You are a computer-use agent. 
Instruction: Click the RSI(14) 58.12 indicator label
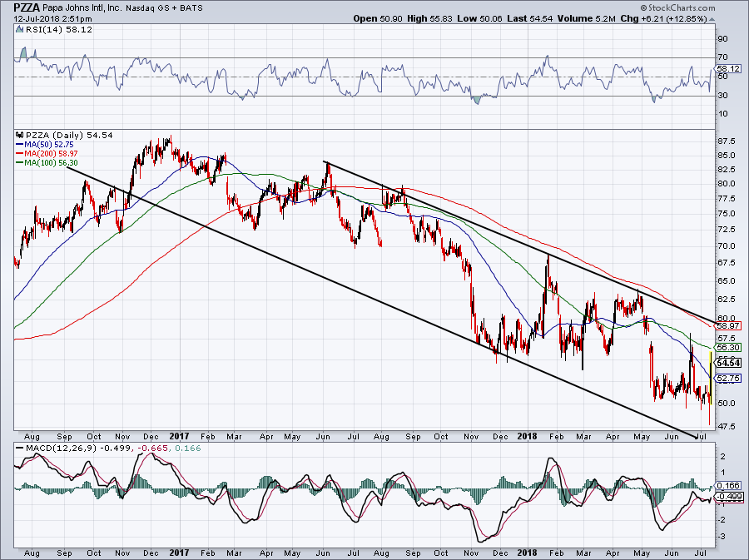[59, 29]
